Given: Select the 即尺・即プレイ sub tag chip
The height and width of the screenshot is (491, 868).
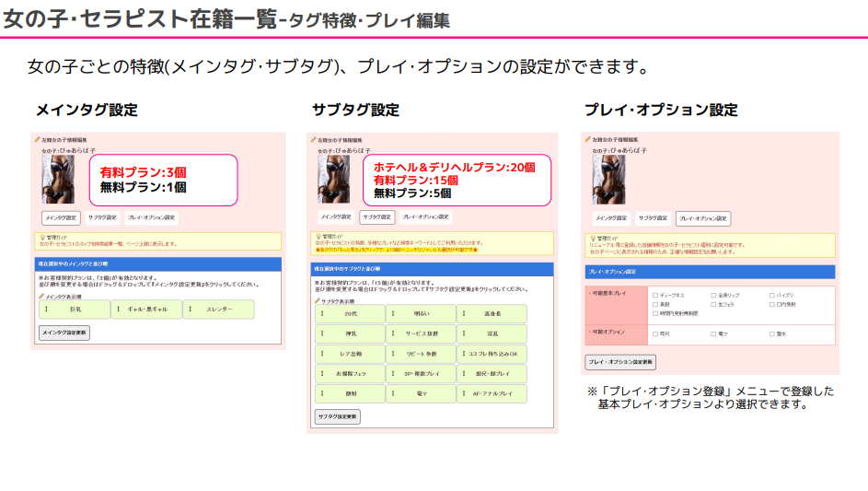Looking at the screenshot, I should (492, 373).
